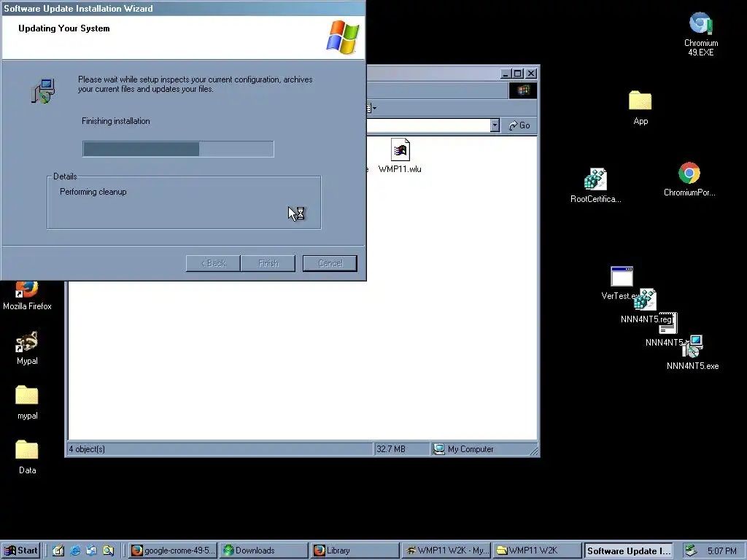Screen dimensions: 747x560
Task: Click the Explorer address input field
Action: (429, 125)
